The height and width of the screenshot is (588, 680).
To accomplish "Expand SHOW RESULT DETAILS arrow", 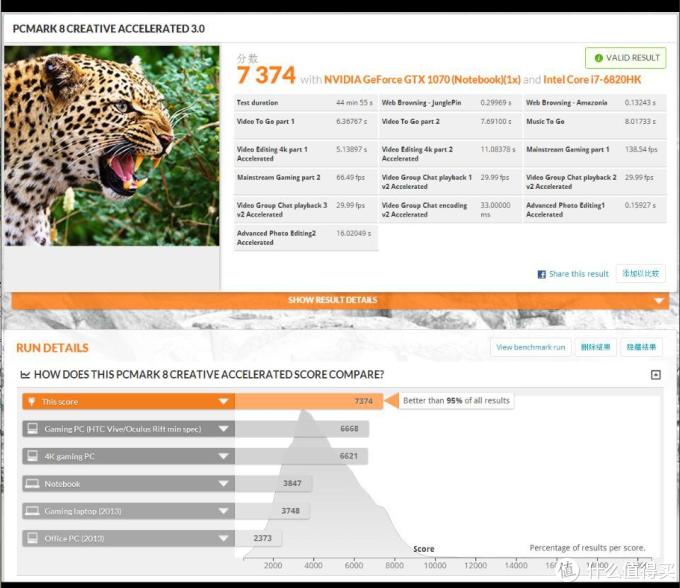I will [657, 301].
